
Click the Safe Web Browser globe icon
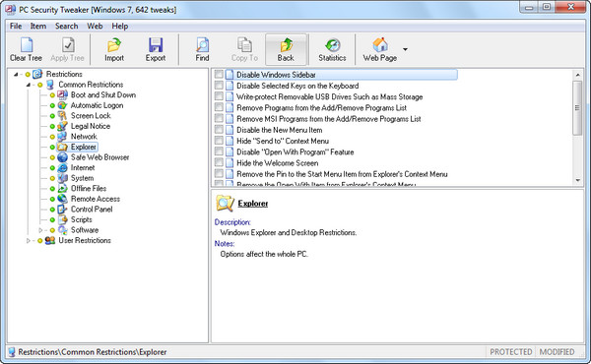[62, 157]
